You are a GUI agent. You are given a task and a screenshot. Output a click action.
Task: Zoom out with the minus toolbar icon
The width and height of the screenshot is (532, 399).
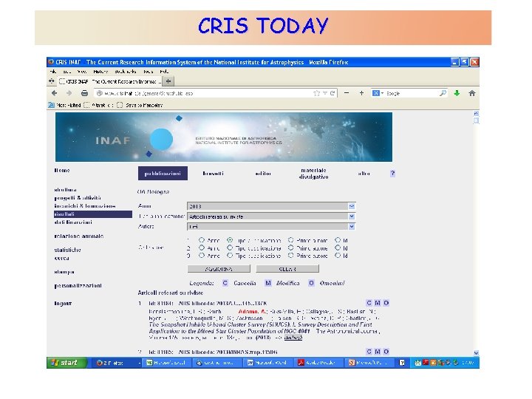347,92
